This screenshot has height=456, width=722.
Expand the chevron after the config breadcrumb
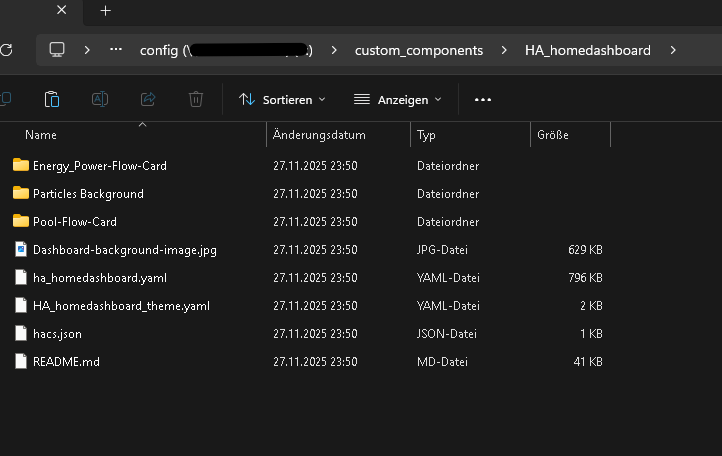pos(334,50)
